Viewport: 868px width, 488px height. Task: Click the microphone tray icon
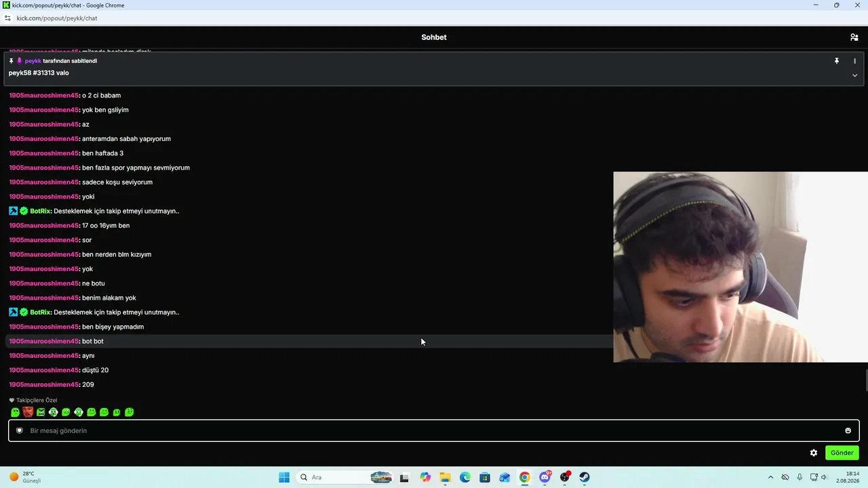(800, 477)
